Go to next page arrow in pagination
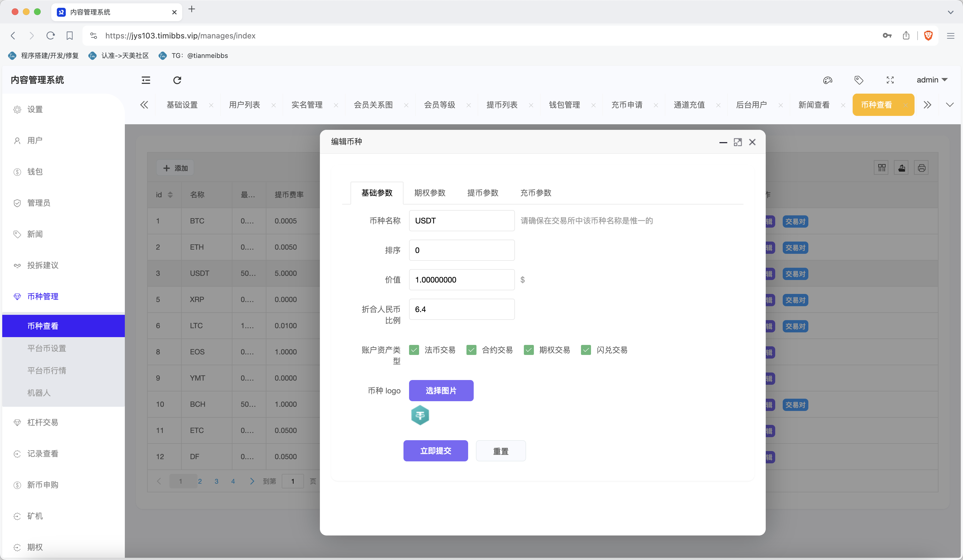 click(x=252, y=481)
